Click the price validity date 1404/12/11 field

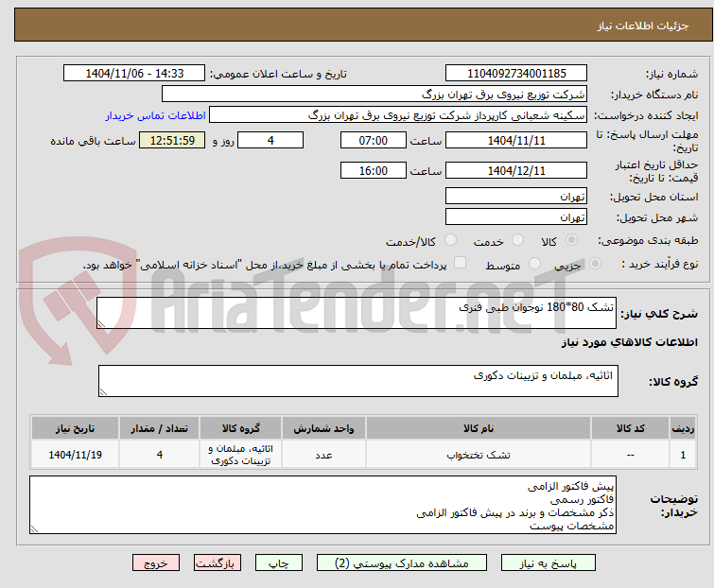coord(516,171)
